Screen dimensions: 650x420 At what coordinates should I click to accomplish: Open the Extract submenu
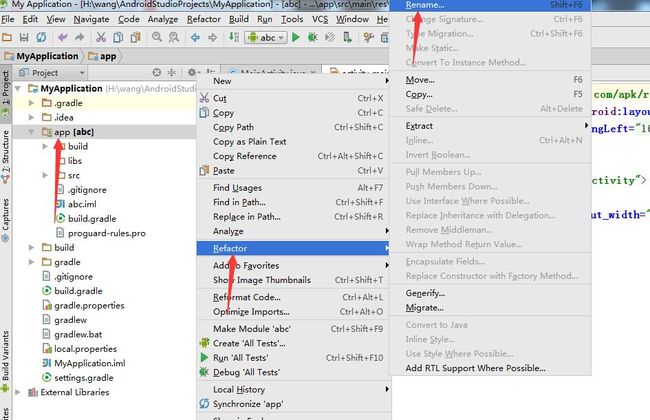coord(490,126)
